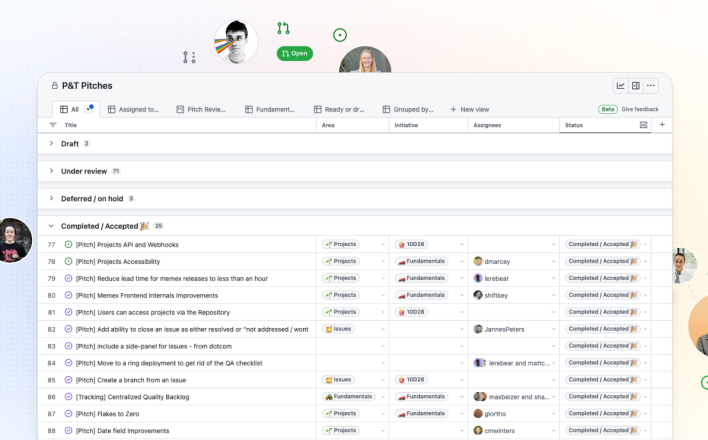
Task: Click the plus icon to add column
Action: click(662, 125)
